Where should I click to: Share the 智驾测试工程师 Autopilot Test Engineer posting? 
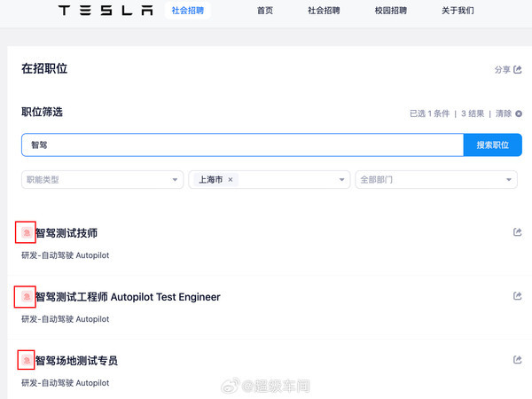(x=518, y=296)
